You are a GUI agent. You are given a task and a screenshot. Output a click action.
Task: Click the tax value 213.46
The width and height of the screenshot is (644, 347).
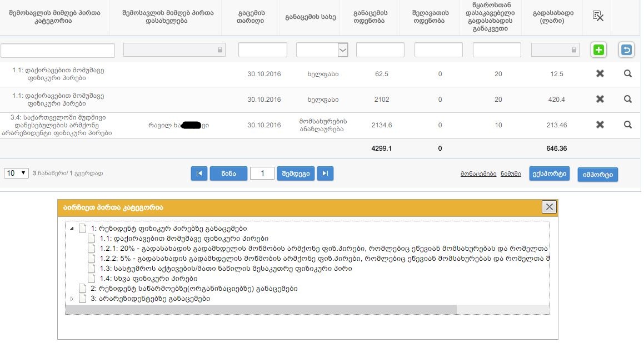pos(557,125)
